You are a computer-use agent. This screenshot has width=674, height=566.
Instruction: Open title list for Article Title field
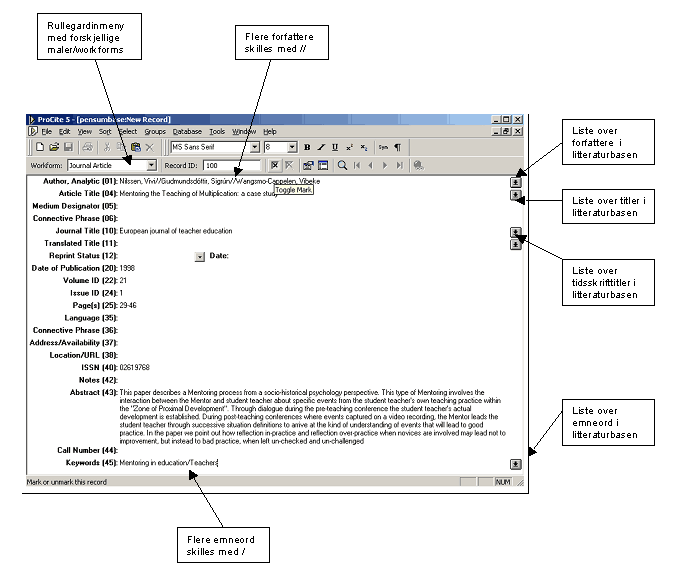[515, 195]
